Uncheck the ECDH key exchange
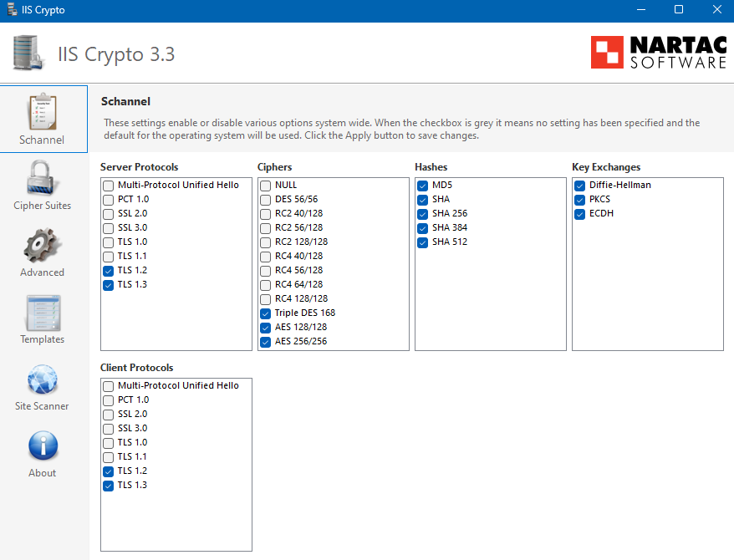 pyautogui.click(x=579, y=214)
